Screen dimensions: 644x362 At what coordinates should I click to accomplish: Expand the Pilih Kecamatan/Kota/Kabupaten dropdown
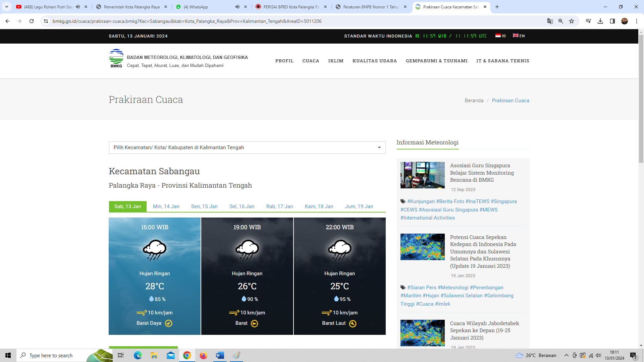(x=247, y=147)
